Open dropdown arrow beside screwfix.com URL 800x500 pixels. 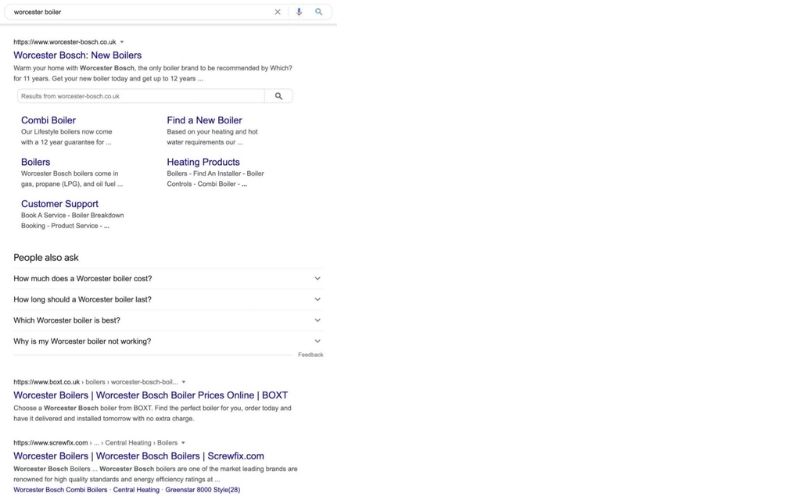183,442
